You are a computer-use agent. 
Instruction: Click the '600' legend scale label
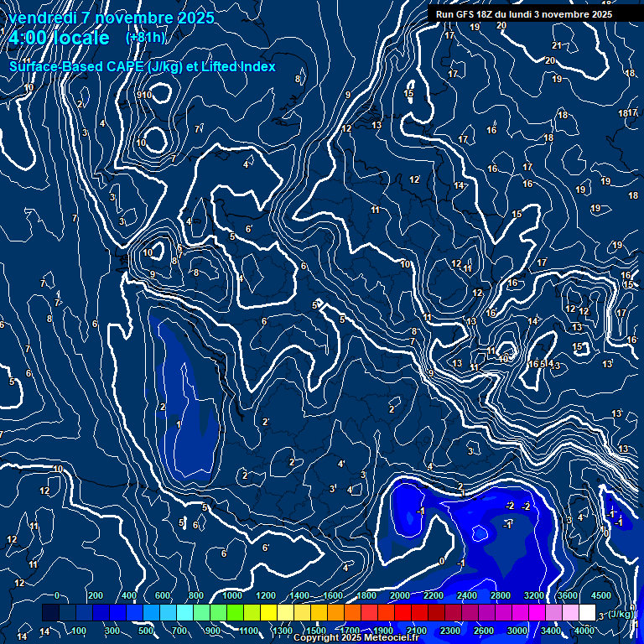(x=163, y=595)
